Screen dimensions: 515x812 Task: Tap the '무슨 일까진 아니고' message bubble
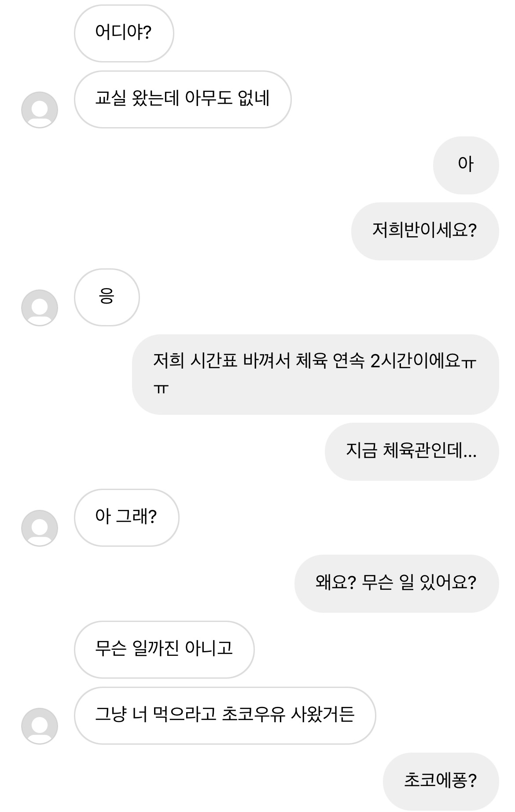[164, 649]
